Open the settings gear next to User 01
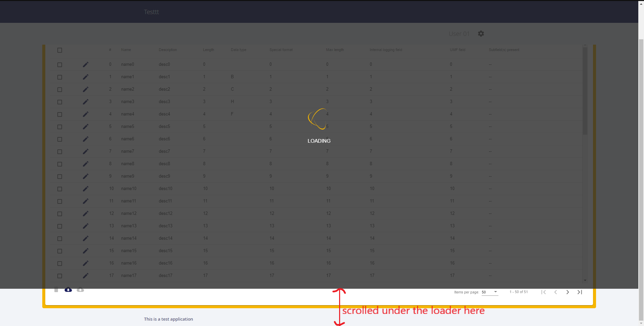644x326 pixels. [x=481, y=33]
